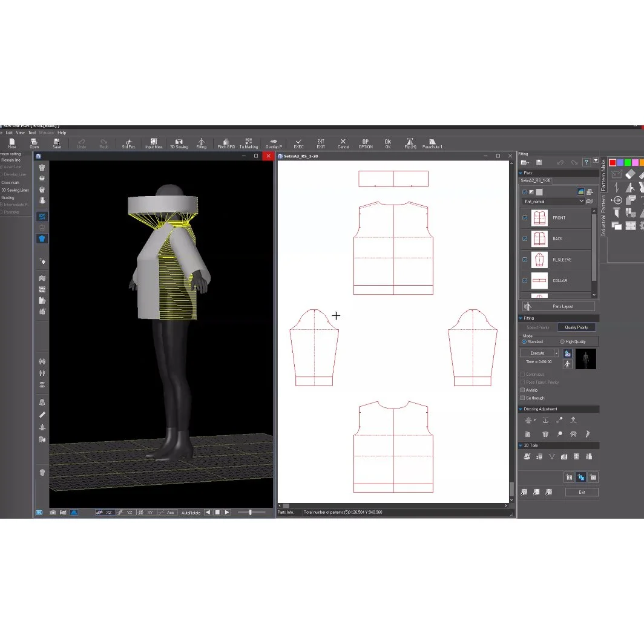
Task: Uncheck the BACK part checkbox
Action: [x=525, y=238]
